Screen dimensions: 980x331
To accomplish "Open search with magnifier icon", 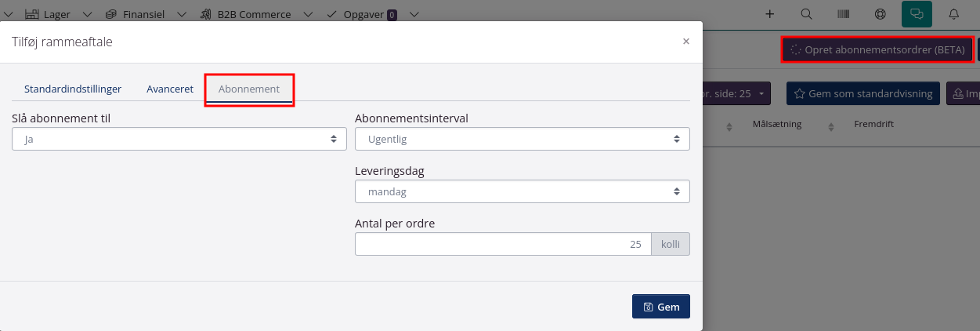I will pyautogui.click(x=807, y=14).
